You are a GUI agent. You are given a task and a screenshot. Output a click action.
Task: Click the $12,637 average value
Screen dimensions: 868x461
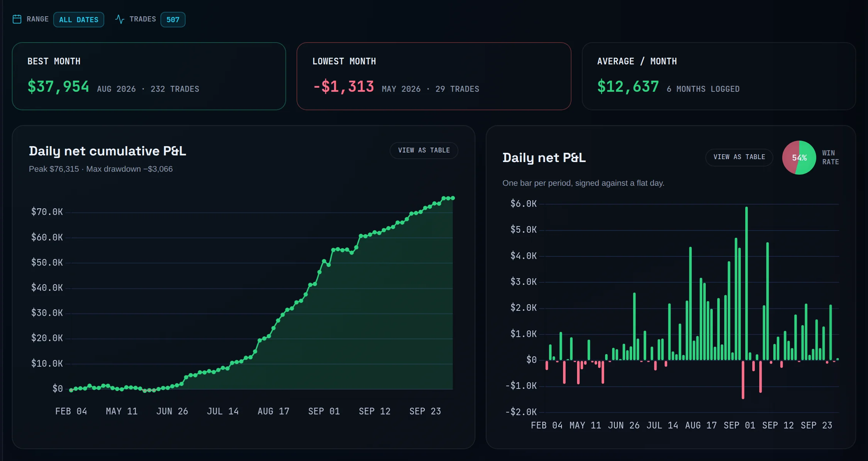pos(628,87)
